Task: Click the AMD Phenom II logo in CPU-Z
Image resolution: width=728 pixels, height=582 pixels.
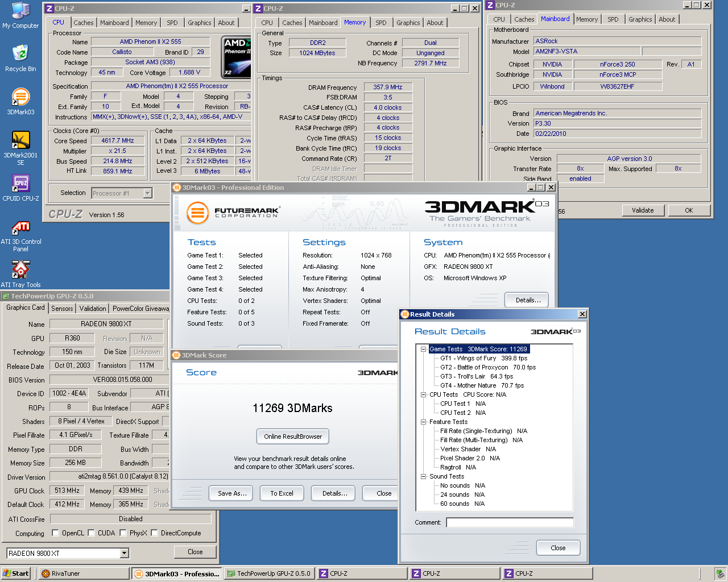Action: coord(235,57)
